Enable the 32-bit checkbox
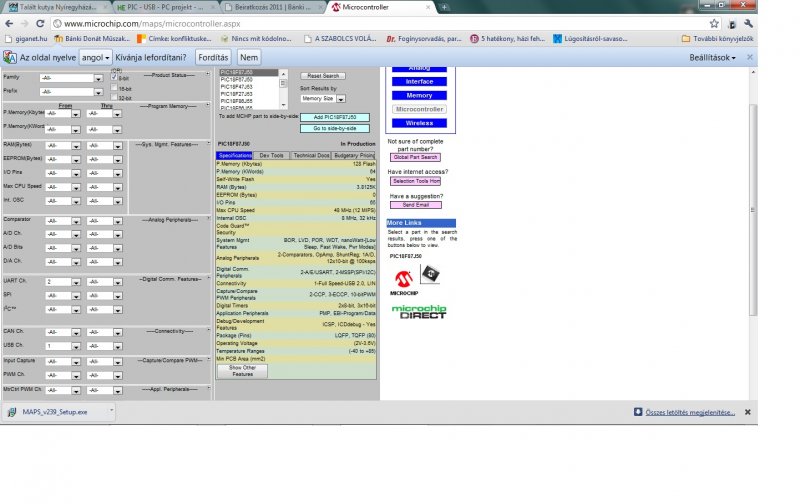 pyautogui.click(x=114, y=97)
